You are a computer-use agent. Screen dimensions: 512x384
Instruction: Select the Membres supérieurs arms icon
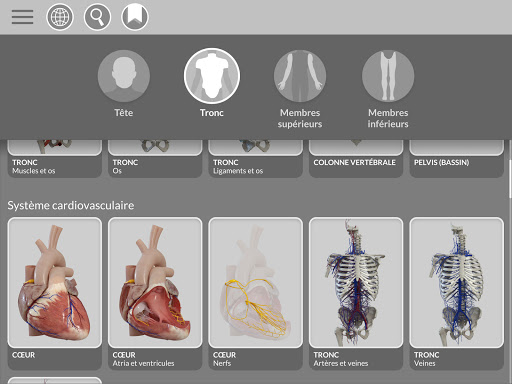click(300, 76)
